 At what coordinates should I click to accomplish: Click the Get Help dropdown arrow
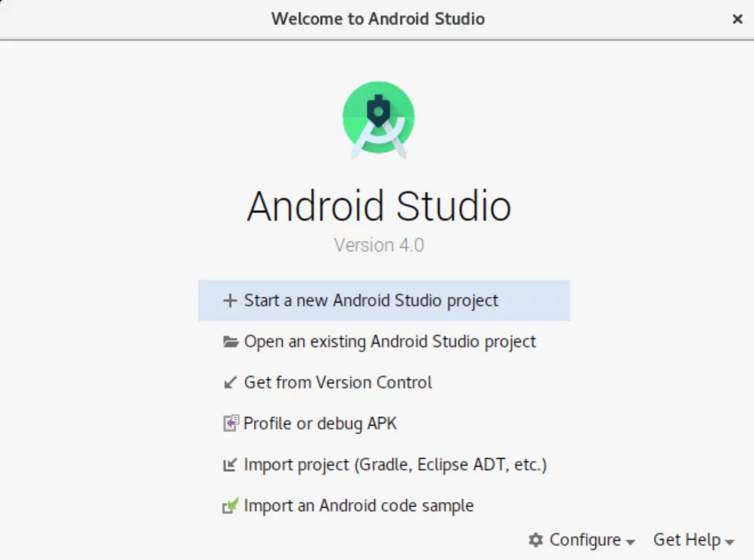(730, 543)
